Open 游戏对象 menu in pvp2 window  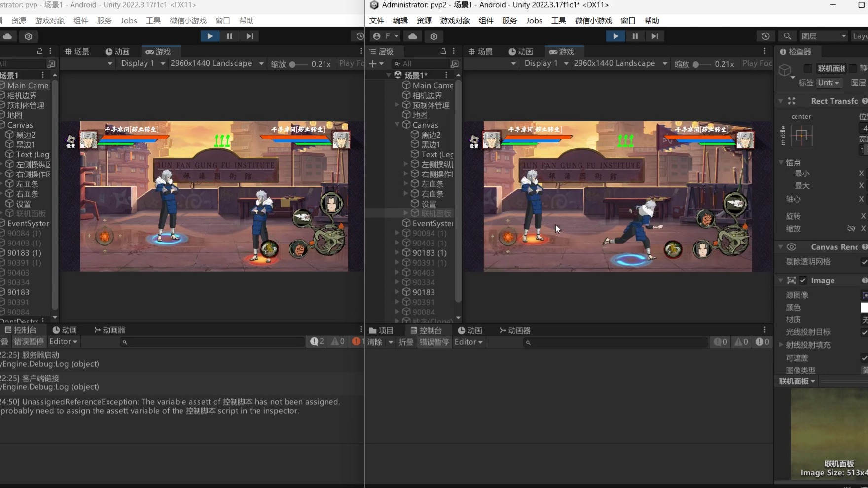point(455,21)
